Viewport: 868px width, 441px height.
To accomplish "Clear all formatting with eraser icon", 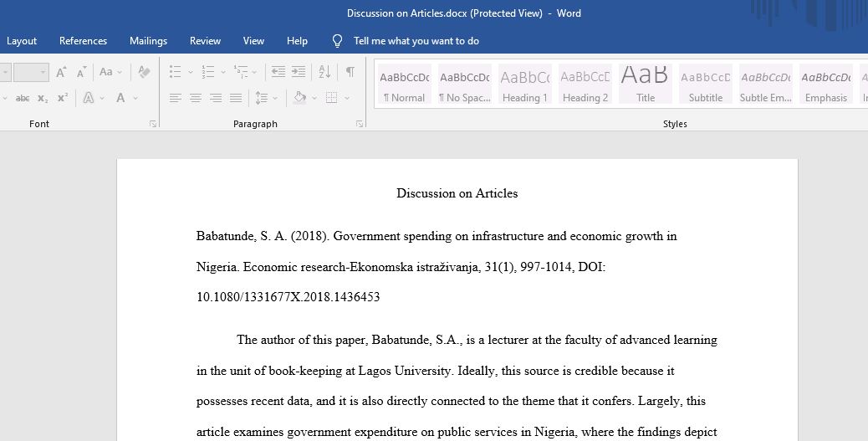I will pyautogui.click(x=144, y=72).
